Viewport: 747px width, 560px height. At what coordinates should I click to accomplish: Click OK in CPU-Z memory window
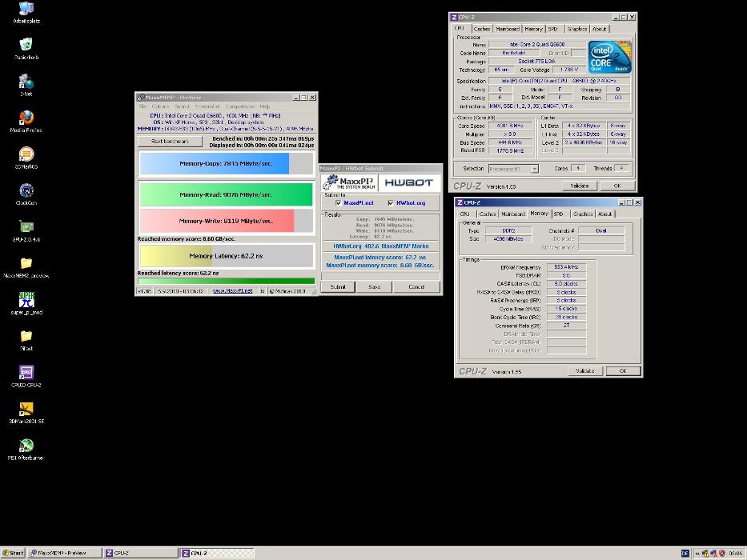coord(623,371)
